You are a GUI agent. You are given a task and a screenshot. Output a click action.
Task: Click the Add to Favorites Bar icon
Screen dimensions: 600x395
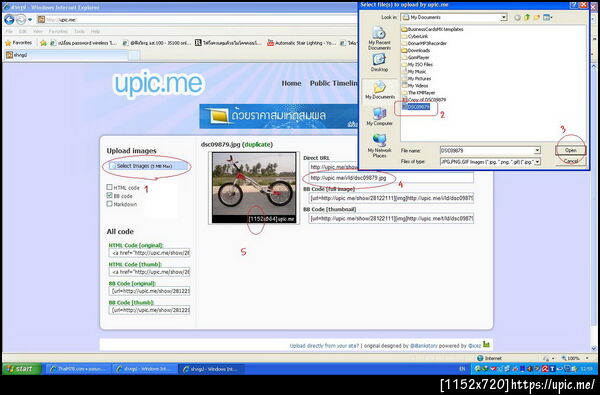tap(43, 43)
